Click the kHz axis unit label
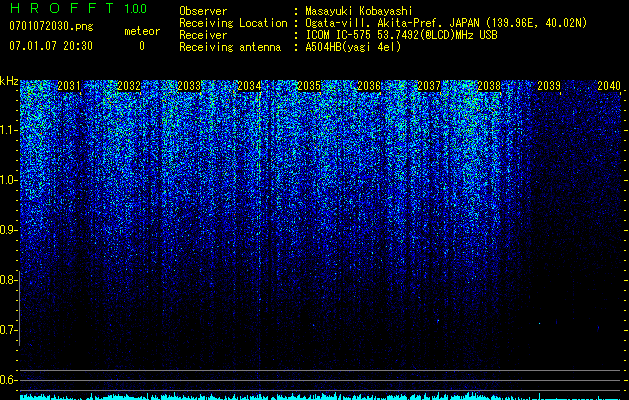Screen dimensions: 629x400 tap(9, 81)
